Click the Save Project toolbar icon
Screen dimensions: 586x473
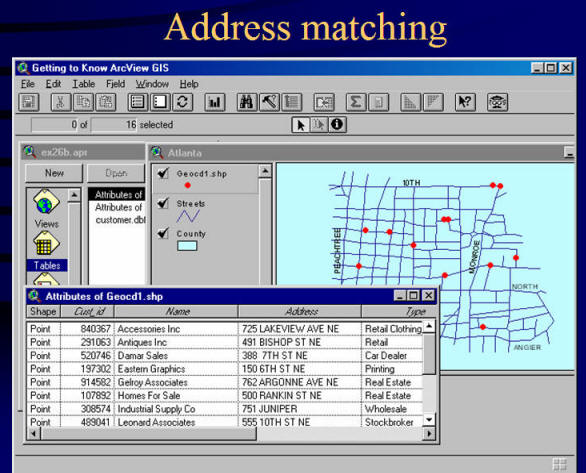tap(29, 102)
